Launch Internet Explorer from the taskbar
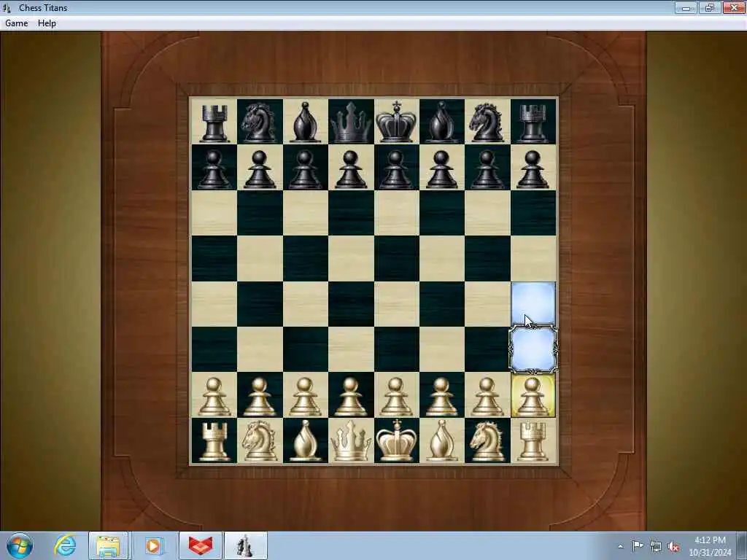Viewport: 747px width, 560px height. 65,545
